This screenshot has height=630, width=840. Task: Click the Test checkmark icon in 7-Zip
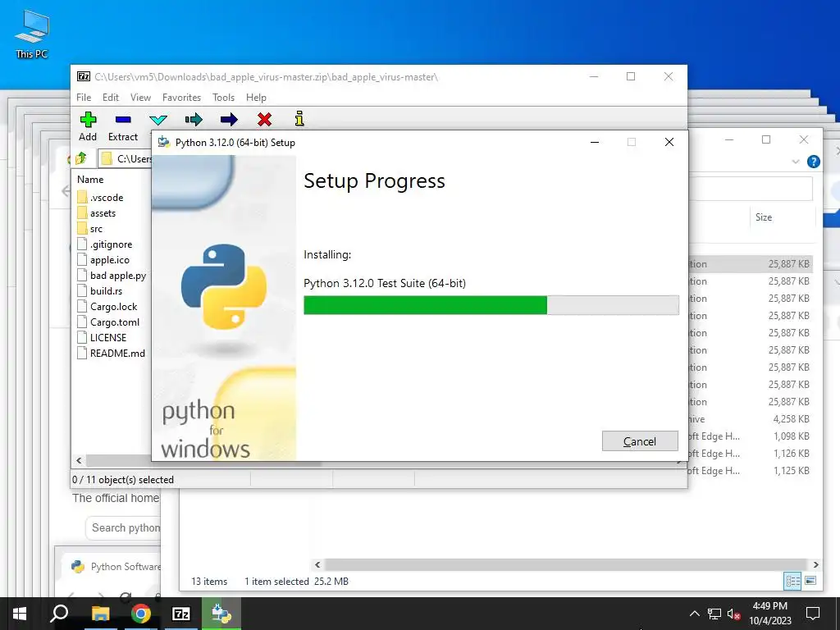158,120
